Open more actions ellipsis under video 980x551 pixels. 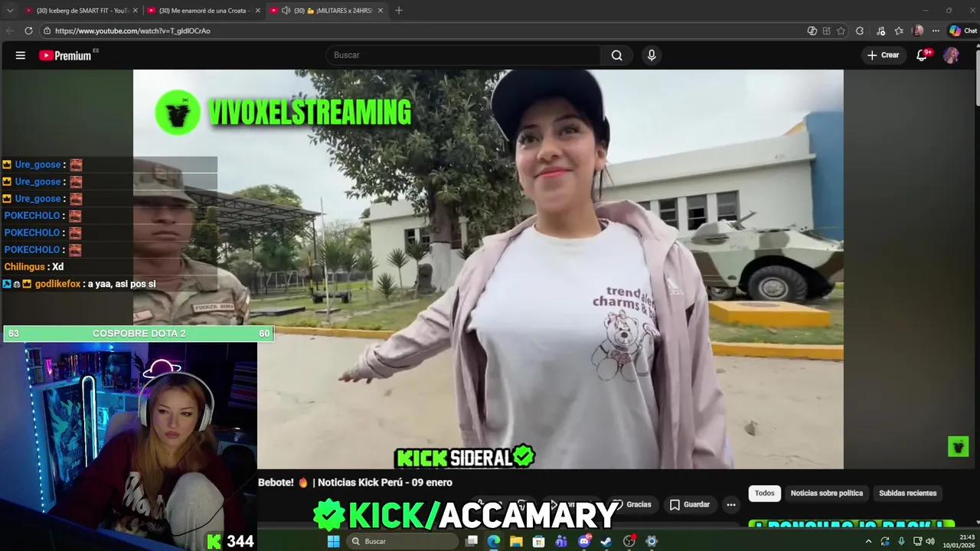[731, 504]
